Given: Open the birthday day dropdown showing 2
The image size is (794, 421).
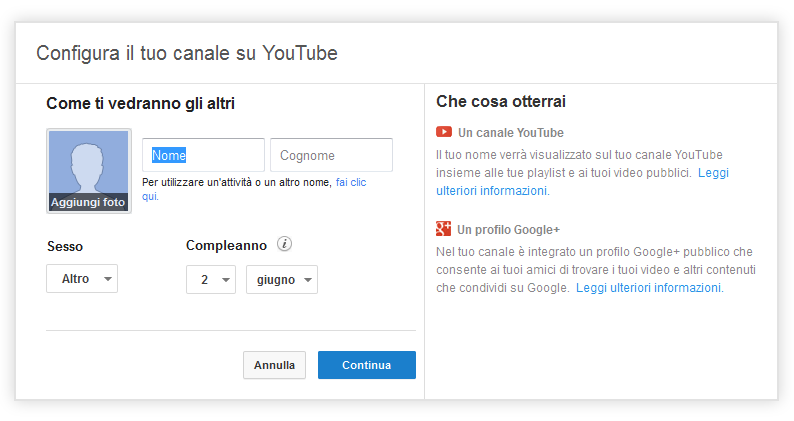Looking at the screenshot, I should pyautogui.click(x=211, y=280).
